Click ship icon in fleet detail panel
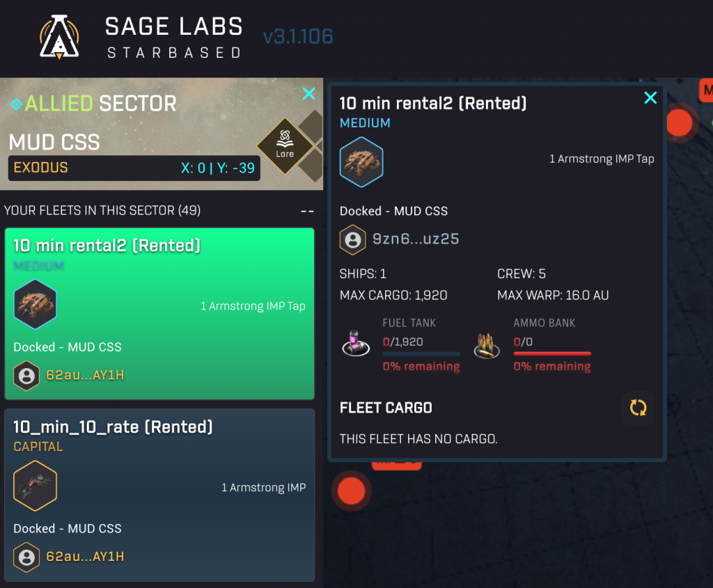 [361, 162]
